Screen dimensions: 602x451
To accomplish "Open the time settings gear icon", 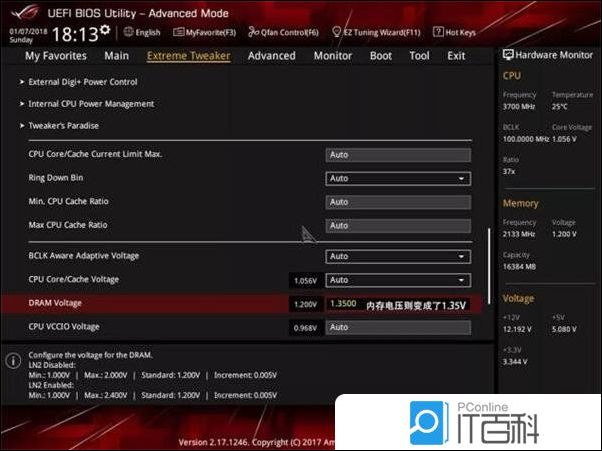I will pos(105,30).
